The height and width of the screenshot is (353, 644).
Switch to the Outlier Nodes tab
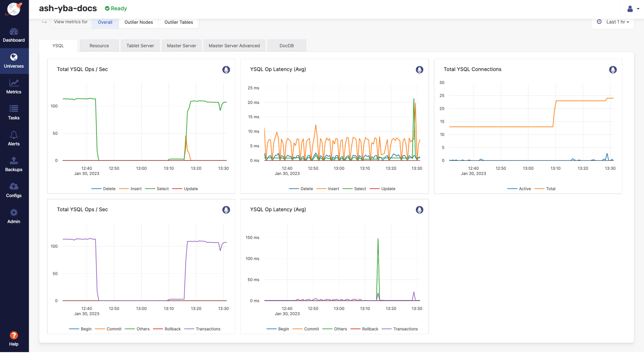tap(139, 22)
